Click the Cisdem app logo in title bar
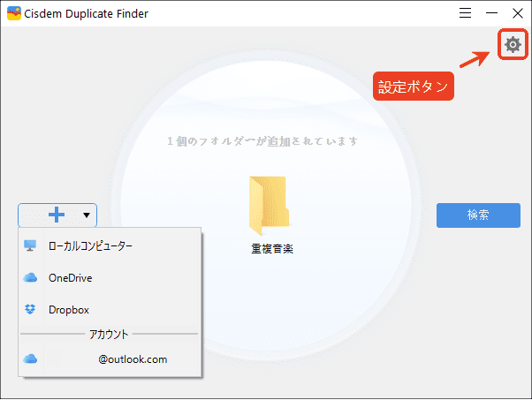Viewport: 532px width, 400px height. tap(14, 13)
